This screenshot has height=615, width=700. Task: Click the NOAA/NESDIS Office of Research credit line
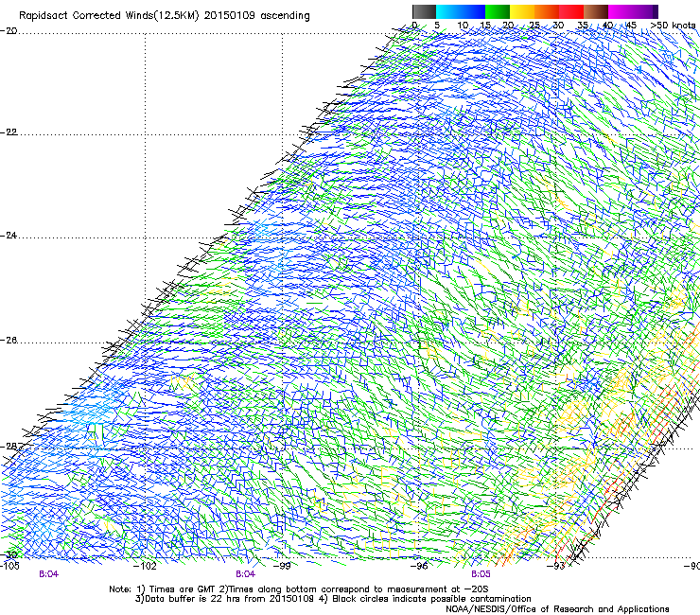click(x=557, y=609)
